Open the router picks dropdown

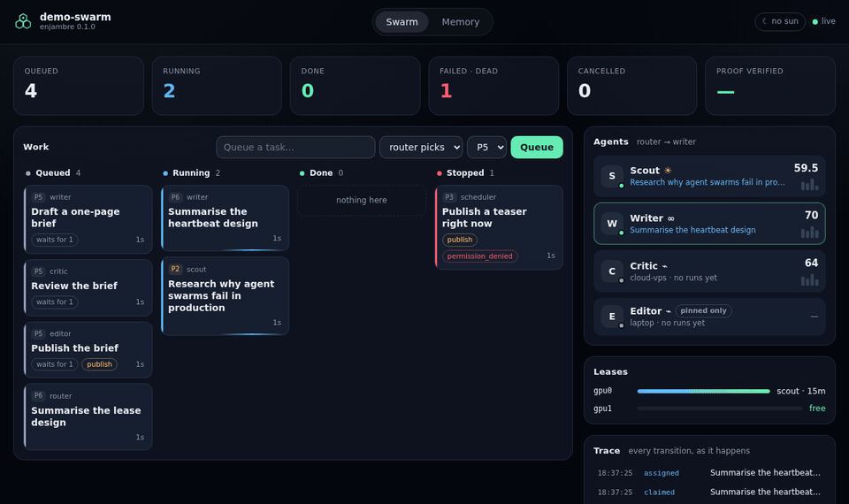coord(421,148)
